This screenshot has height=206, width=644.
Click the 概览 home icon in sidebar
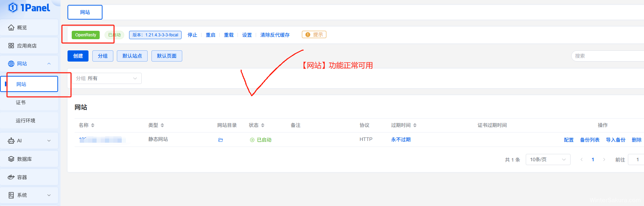(11, 28)
